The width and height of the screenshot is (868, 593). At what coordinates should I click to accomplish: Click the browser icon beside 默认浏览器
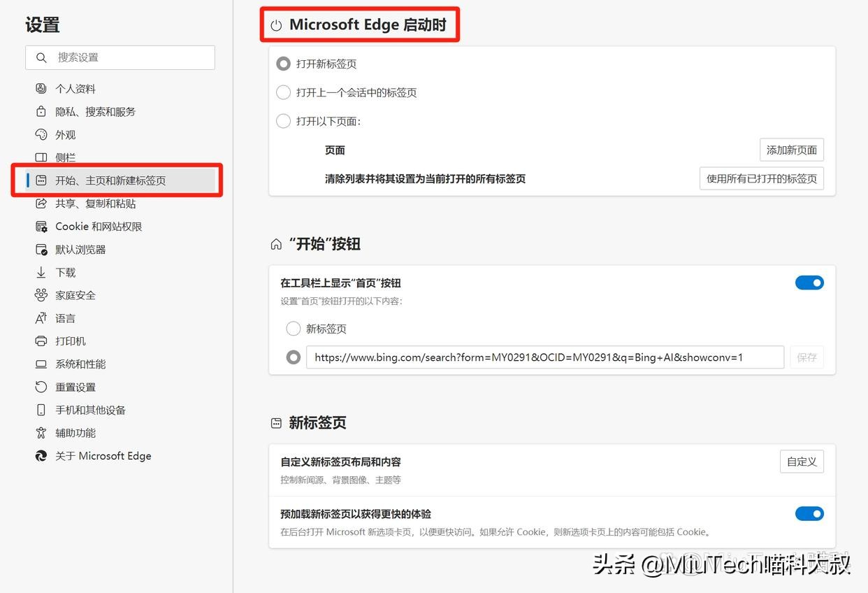coord(41,250)
